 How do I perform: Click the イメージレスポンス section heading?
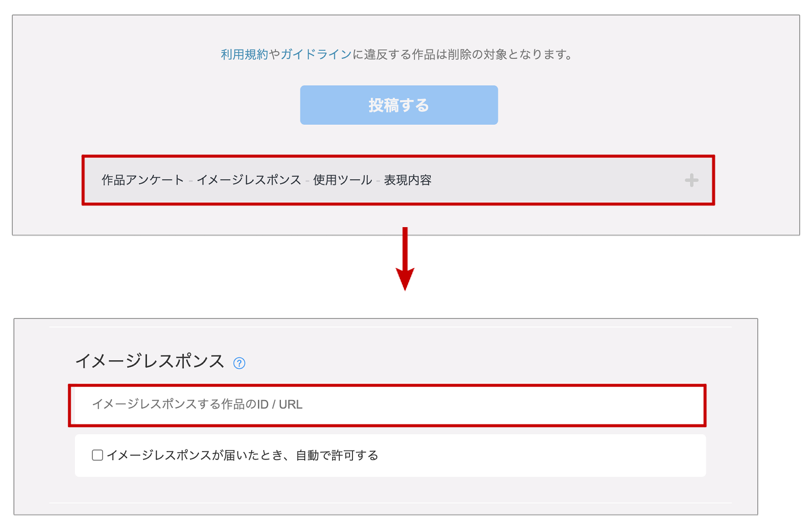[x=150, y=361]
